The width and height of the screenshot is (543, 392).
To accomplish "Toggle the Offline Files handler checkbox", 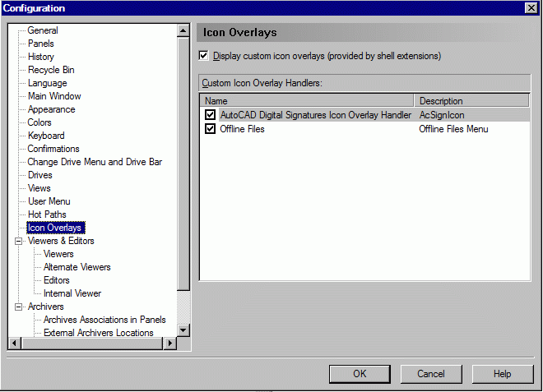I will 210,129.
